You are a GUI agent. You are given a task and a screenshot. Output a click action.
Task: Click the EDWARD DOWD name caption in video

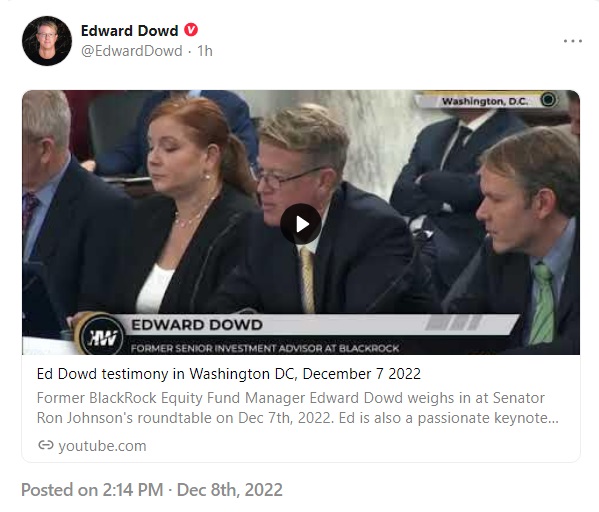[x=197, y=325]
